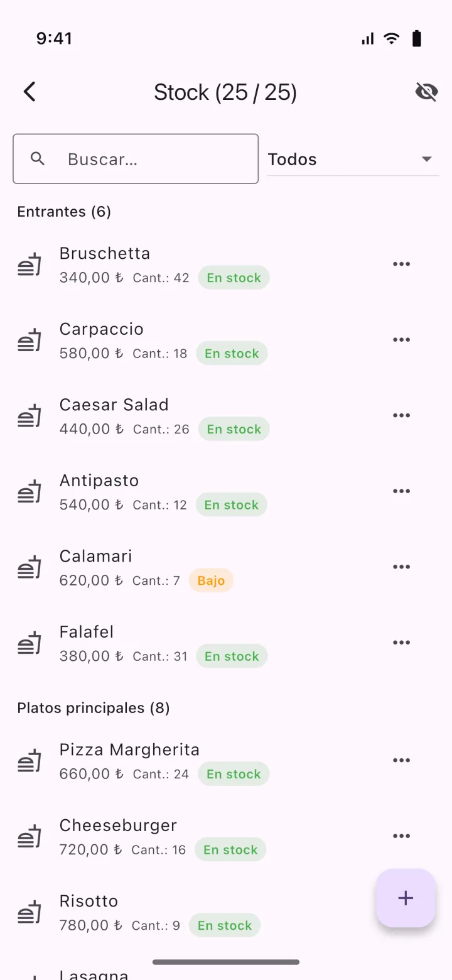Open more options for Falafel
Screen dimensions: 452x980
401,643
